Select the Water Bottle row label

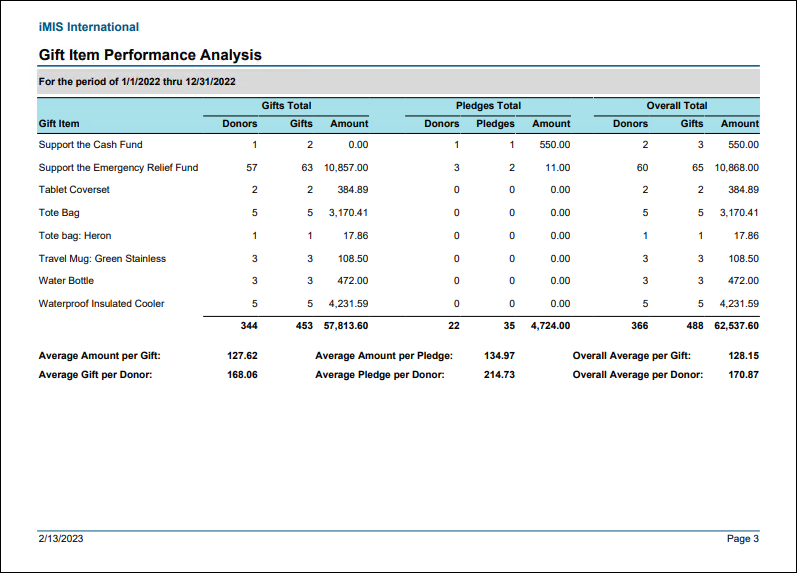pos(66,281)
